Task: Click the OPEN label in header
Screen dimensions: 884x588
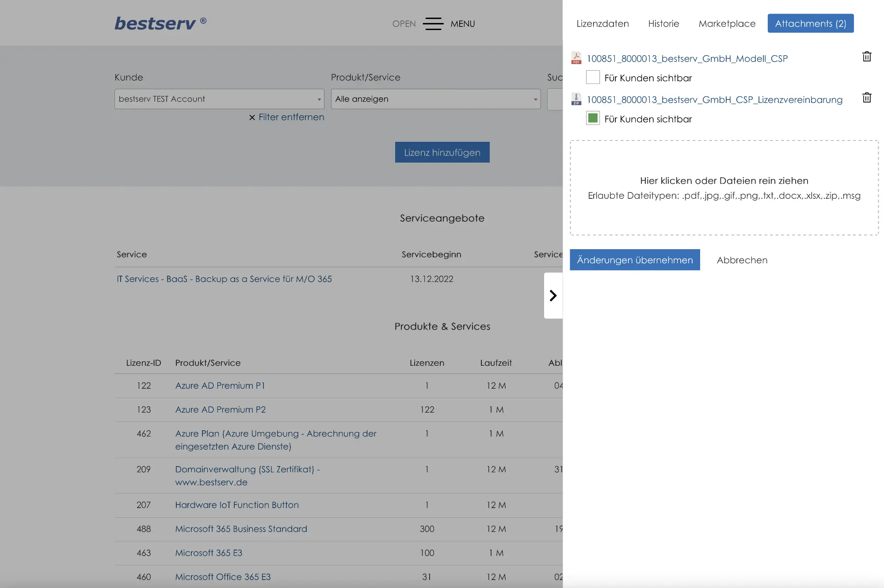Action: (404, 24)
